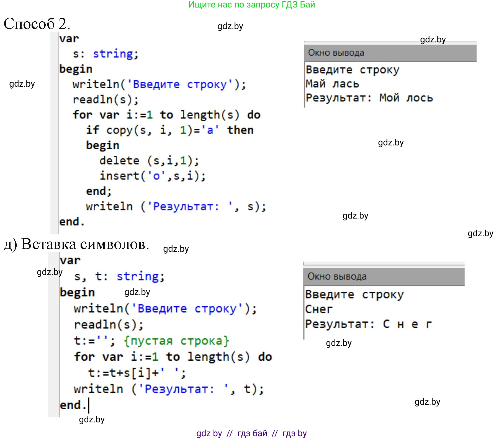Select the lower 'Окно вывода' title bar

pyautogui.click(x=384, y=276)
